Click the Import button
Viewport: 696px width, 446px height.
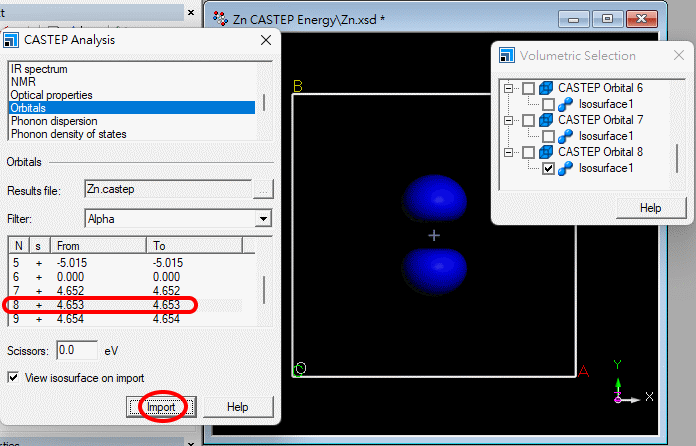tap(160, 407)
